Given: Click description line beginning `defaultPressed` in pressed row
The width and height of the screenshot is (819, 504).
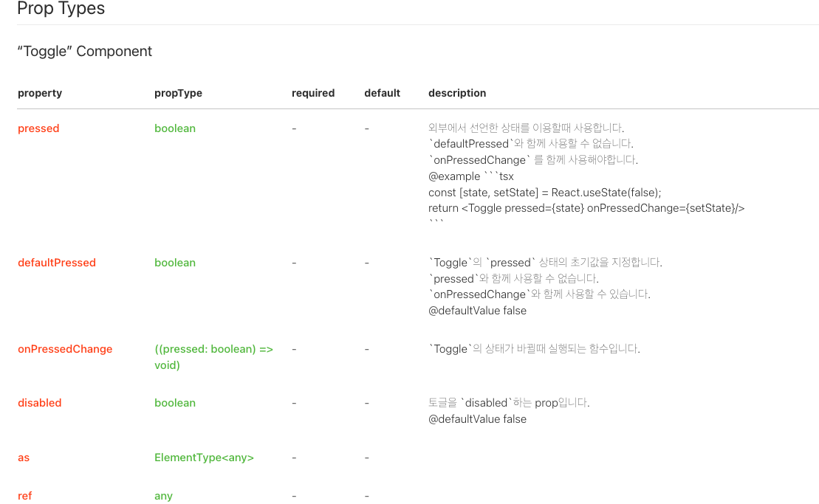Looking at the screenshot, I should pyautogui.click(x=531, y=143).
